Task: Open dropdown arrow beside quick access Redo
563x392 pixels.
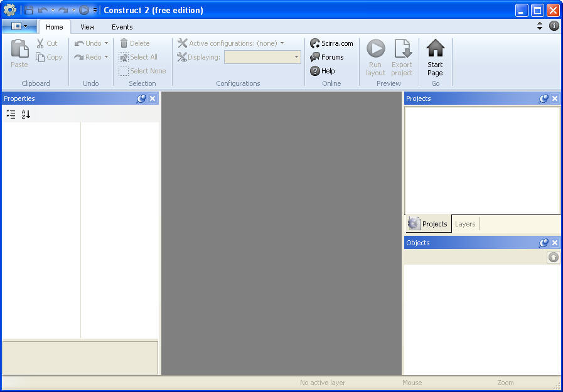Action: pos(73,10)
